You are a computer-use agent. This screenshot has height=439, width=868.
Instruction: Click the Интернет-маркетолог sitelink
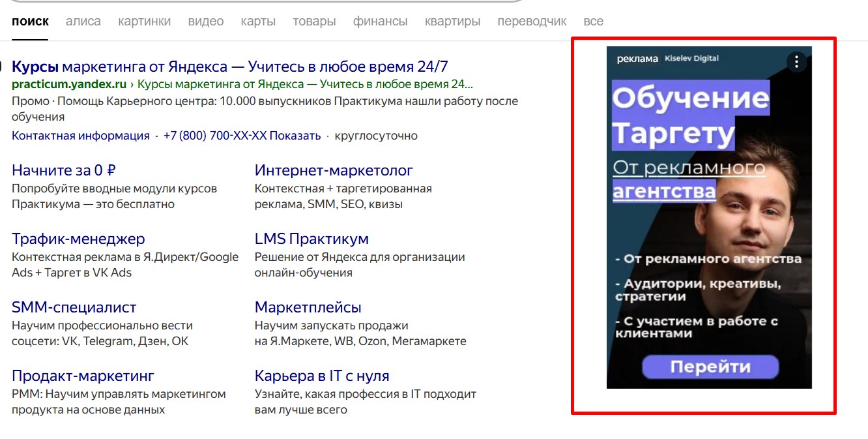(x=334, y=170)
